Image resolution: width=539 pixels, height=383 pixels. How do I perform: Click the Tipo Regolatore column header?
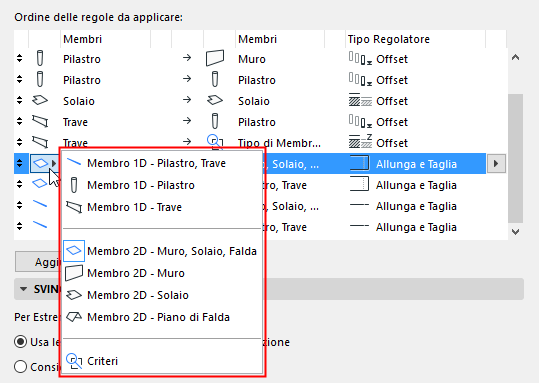pos(415,39)
